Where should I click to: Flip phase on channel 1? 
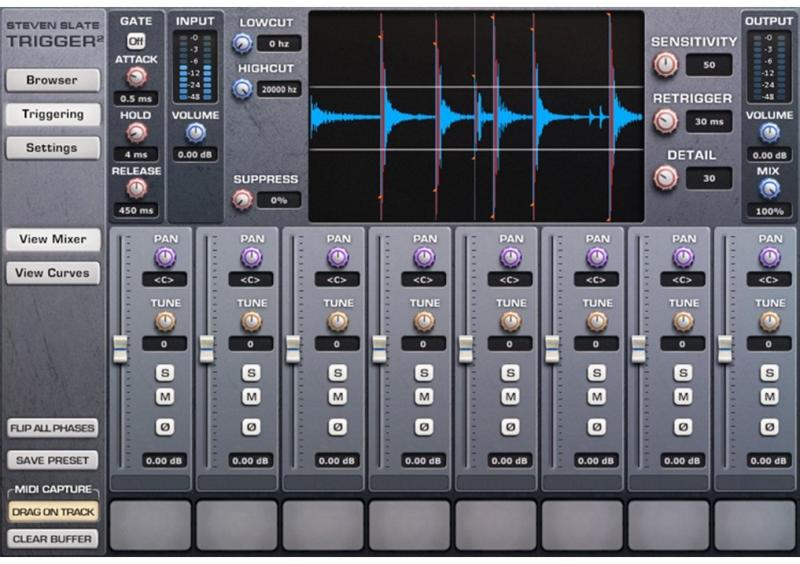165,427
